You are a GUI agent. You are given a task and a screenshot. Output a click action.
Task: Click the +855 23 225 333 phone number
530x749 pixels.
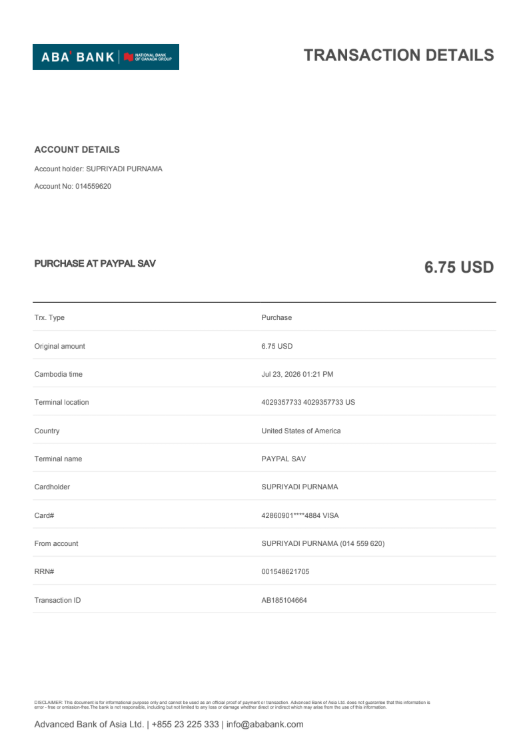185,724
